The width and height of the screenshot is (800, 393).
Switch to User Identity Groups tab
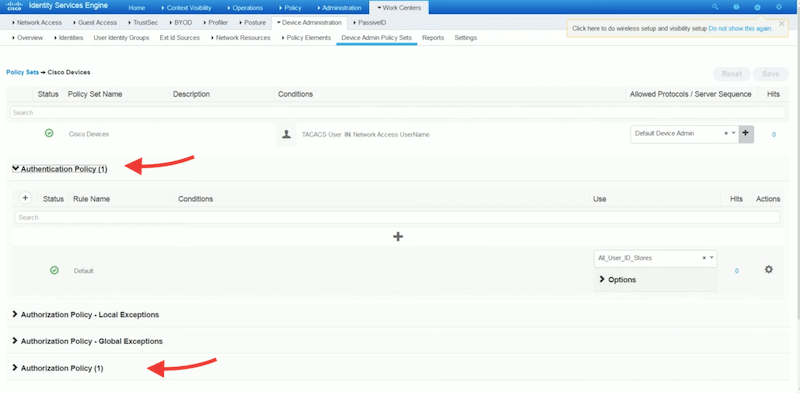pos(121,38)
